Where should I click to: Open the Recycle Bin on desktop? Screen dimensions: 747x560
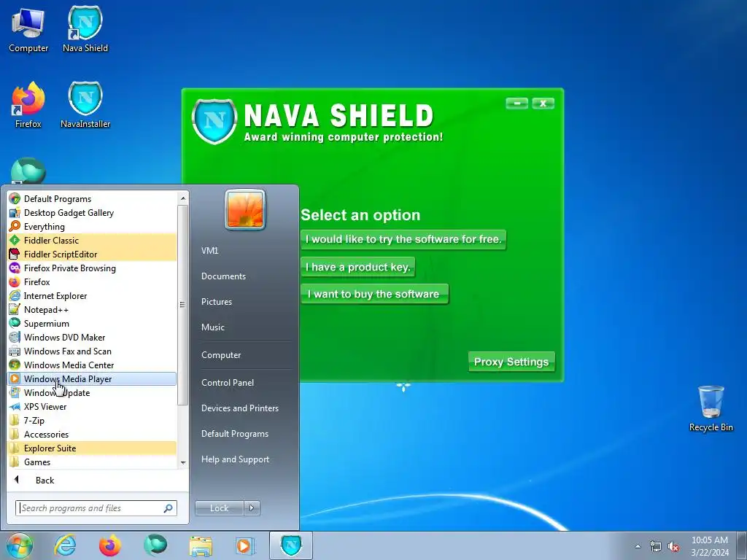click(711, 408)
